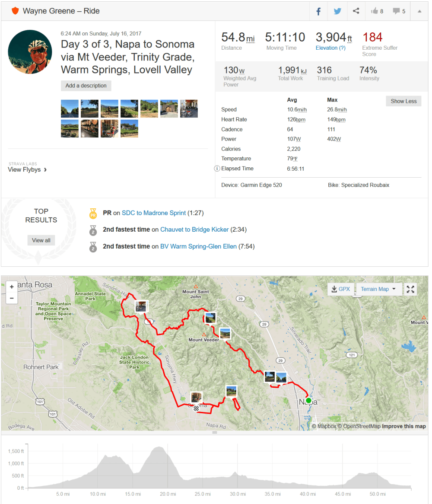The width and height of the screenshot is (432, 504).
Task: Zoom out on the map
Action: (x=12, y=298)
